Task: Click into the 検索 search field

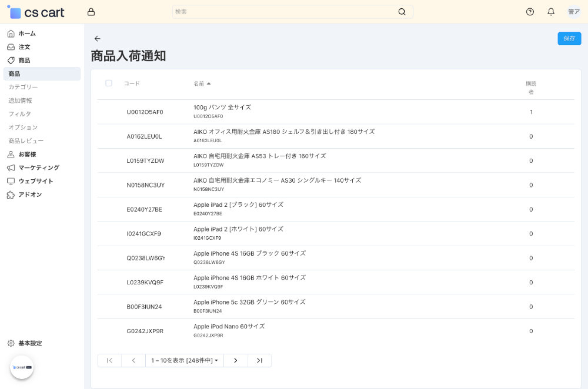Action: tap(282, 12)
